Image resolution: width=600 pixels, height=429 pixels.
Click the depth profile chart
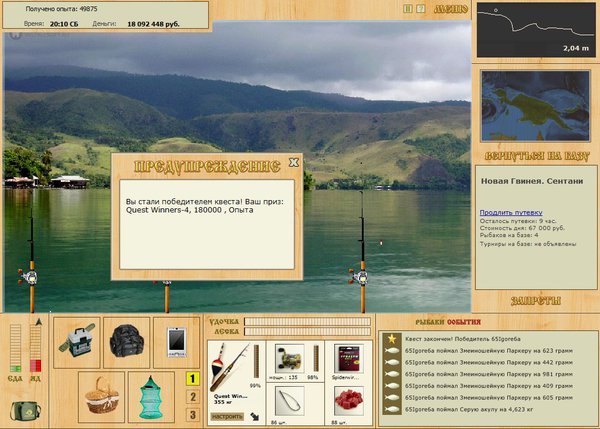[536, 30]
